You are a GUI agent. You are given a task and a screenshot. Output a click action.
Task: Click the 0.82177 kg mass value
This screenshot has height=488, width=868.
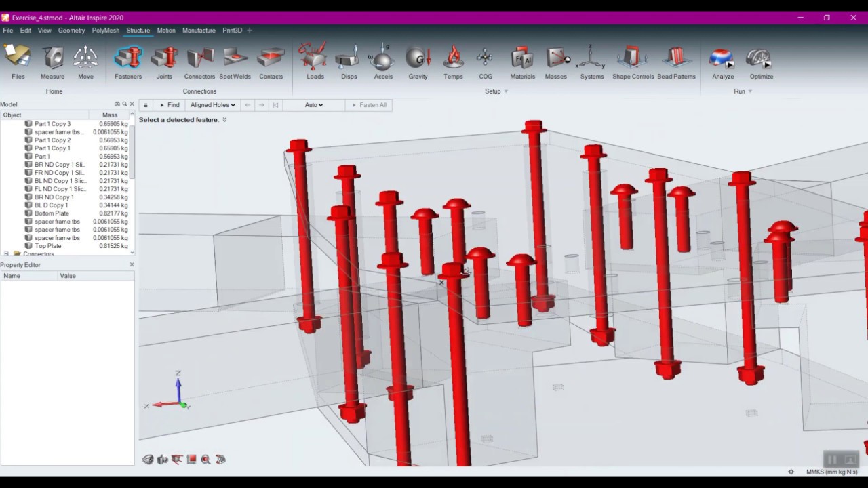113,213
